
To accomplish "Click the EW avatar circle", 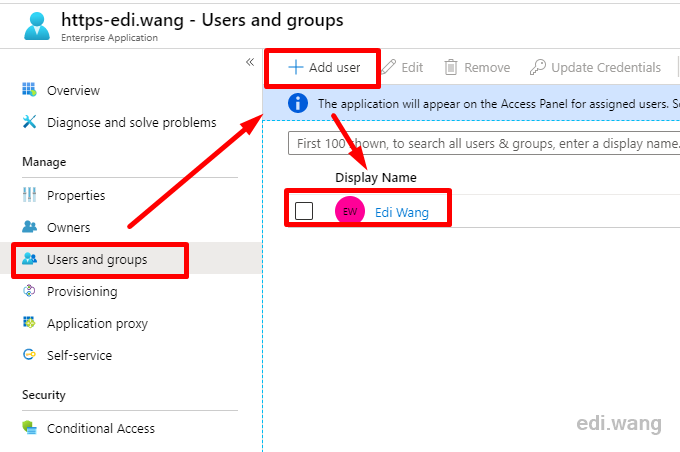I will pyautogui.click(x=350, y=211).
